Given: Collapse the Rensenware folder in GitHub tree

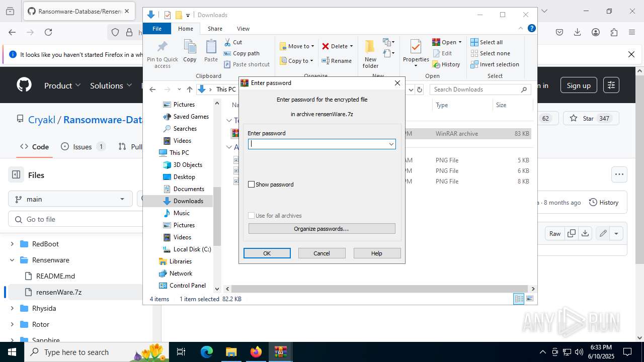Looking at the screenshot, I should click(x=12, y=260).
